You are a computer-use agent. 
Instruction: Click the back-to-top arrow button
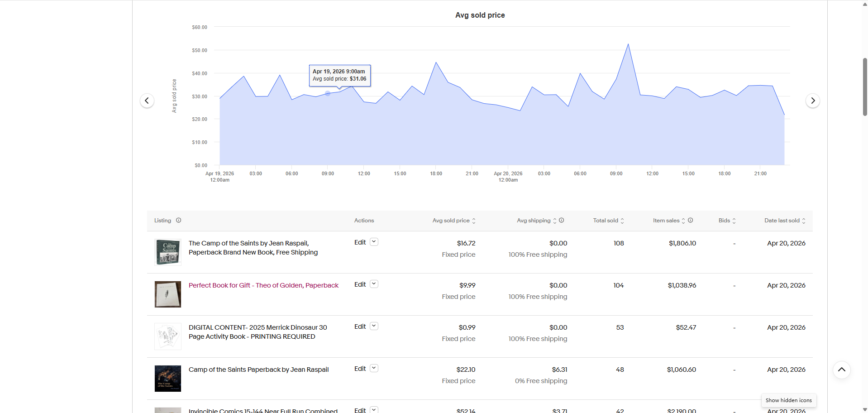click(841, 370)
